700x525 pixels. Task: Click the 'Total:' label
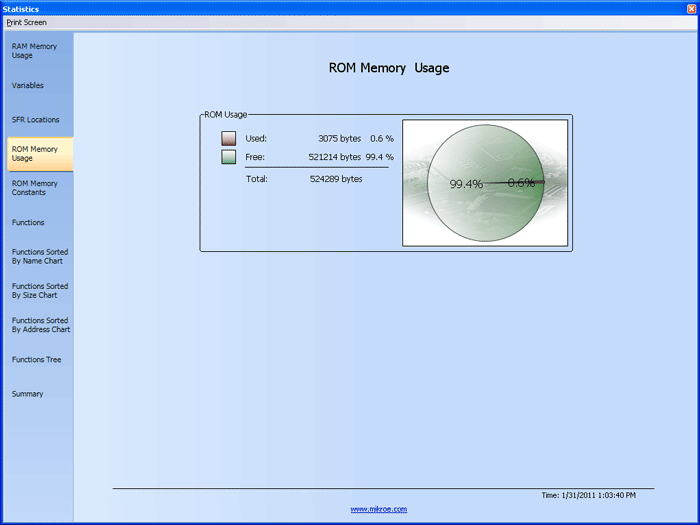(257, 179)
